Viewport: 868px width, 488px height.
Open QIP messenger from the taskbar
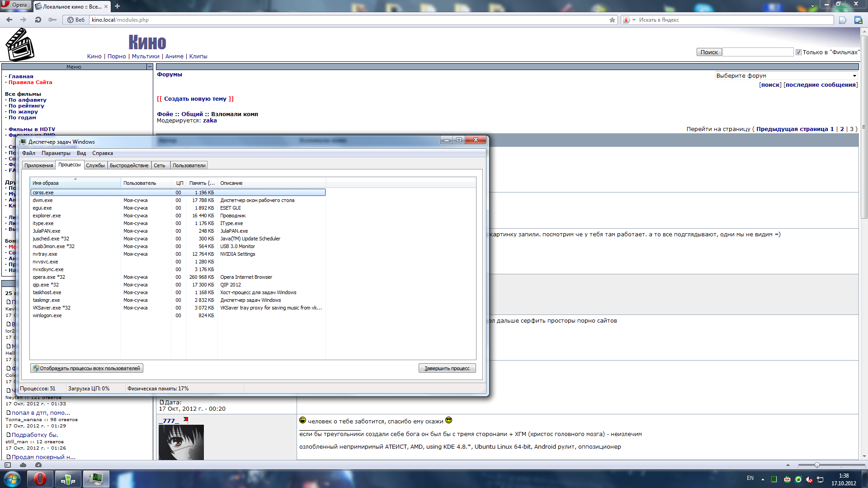pos(68,479)
